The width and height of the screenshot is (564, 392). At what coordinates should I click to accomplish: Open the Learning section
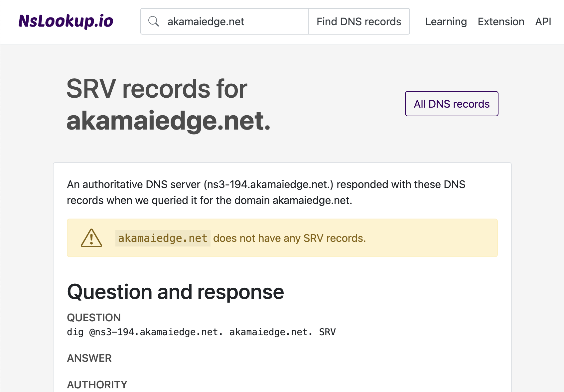coord(446,21)
